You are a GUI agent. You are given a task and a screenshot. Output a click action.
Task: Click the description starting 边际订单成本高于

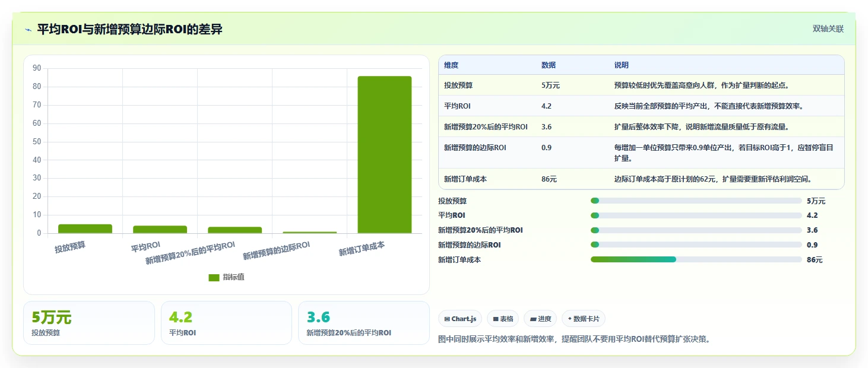coord(713,179)
